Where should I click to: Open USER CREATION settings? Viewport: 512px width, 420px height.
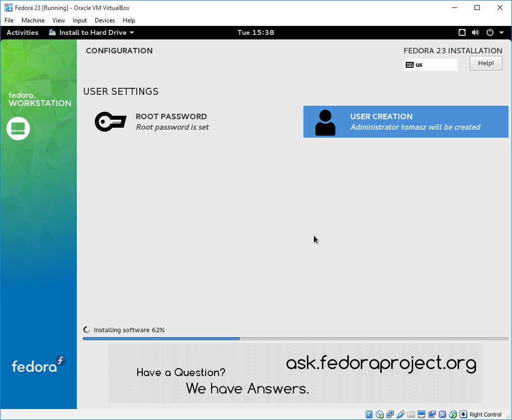(x=406, y=122)
